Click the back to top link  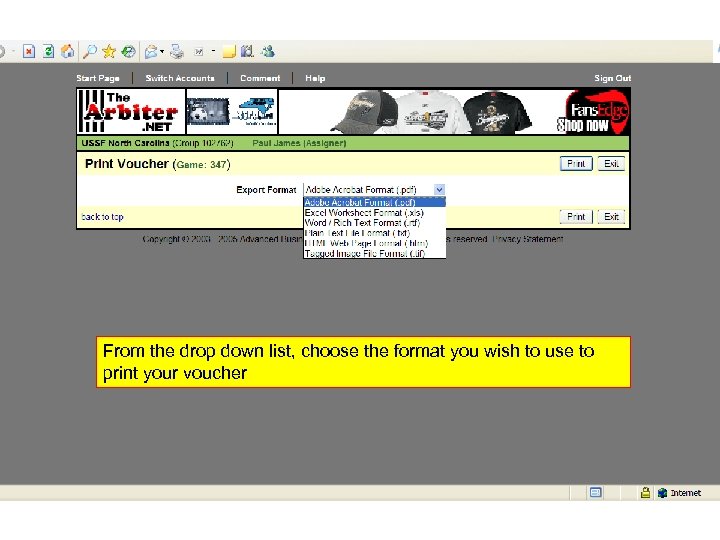(102, 217)
